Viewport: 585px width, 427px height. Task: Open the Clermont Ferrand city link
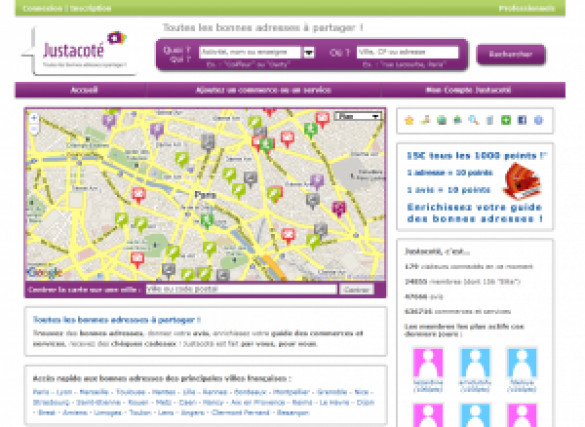coord(240,412)
